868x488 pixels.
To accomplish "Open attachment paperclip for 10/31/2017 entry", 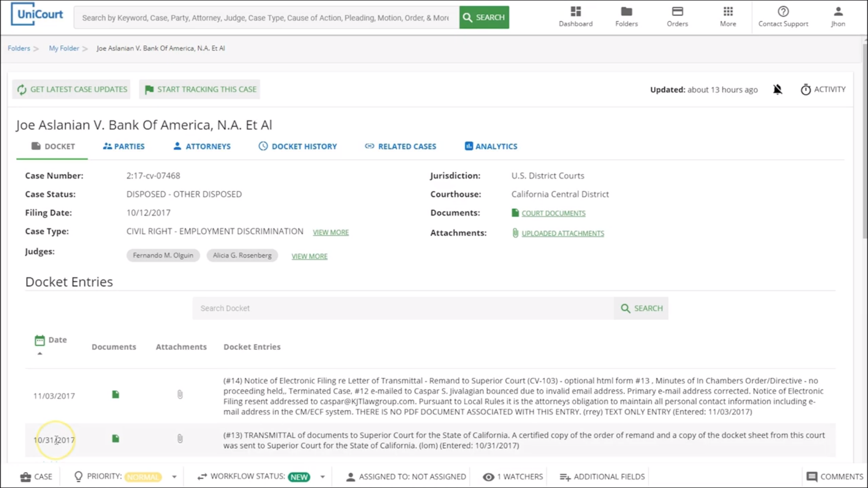I will [x=180, y=439].
